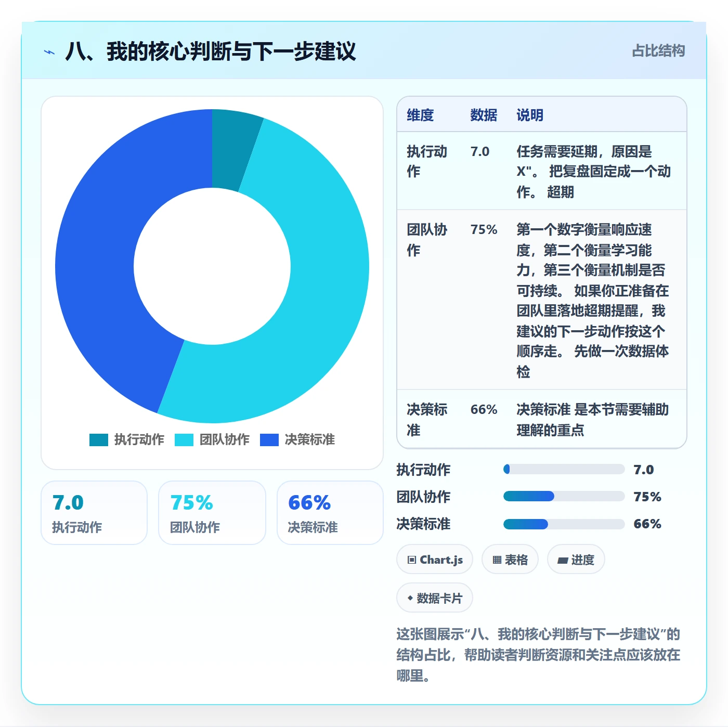
Task: Click the 决策标准 progress bar
Action: 564,524
